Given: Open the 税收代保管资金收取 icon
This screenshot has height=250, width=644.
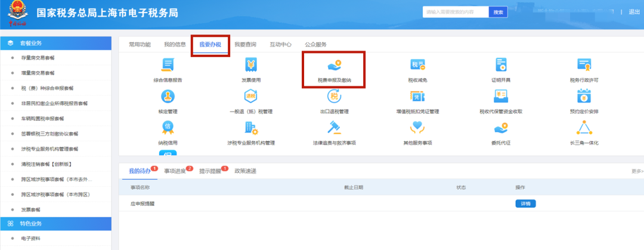Looking at the screenshot, I should click(501, 96).
